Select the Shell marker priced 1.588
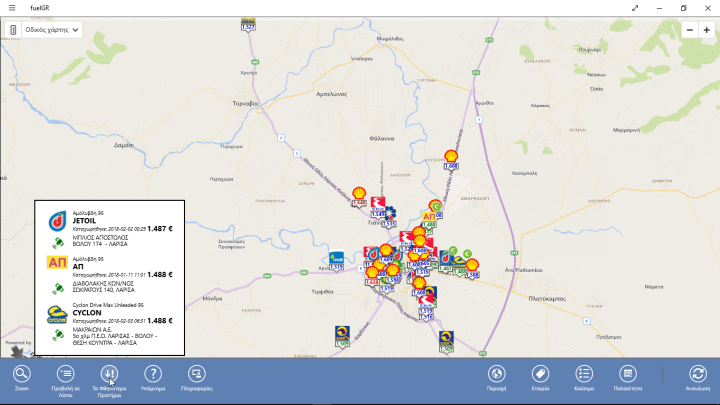The width and height of the screenshot is (720, 405). (472, 269)
